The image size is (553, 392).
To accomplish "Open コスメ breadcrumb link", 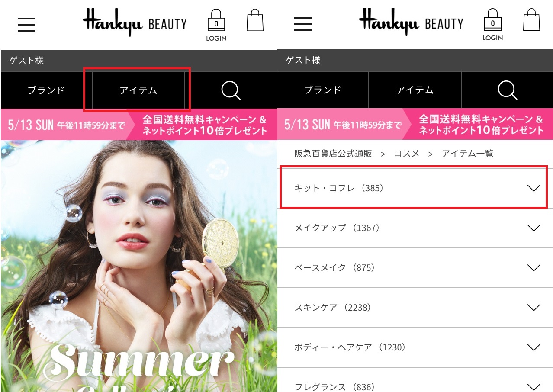I will [x=406, y=154].
